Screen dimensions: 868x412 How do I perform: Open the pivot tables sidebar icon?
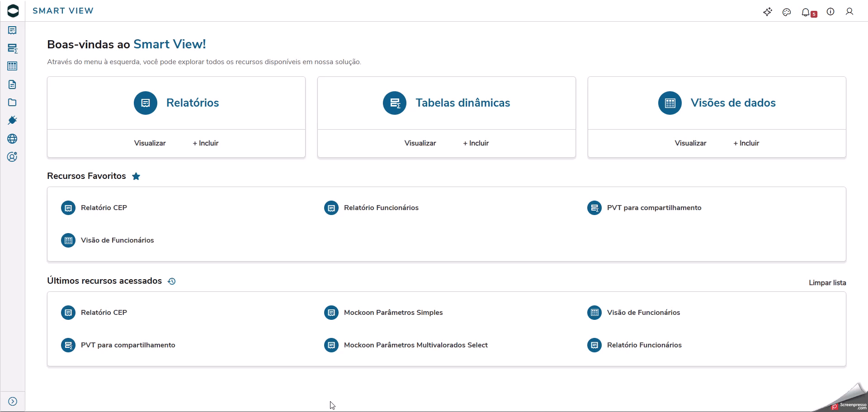coord(12,48)
